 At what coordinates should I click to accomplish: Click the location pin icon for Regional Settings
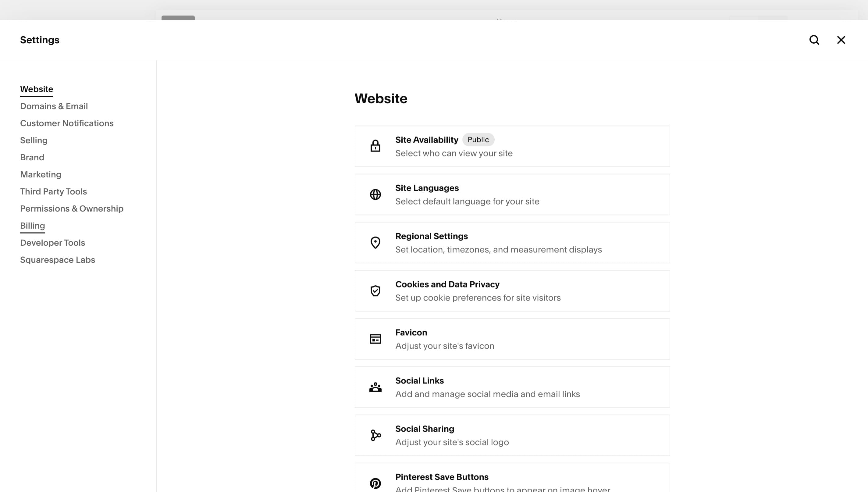pos(375,243)
